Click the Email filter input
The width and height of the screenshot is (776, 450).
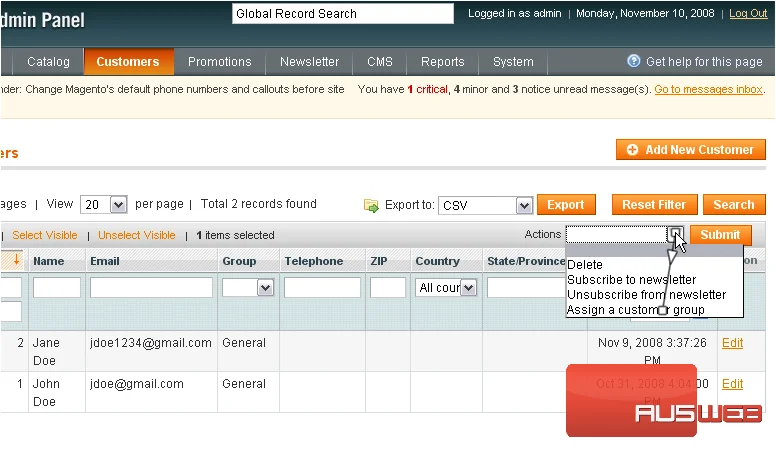point(151,288)
